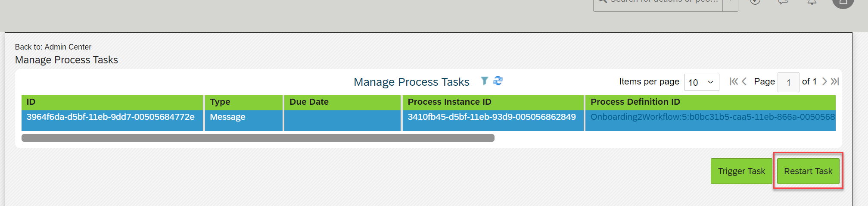Open the chat bubble icon in header

784,2
